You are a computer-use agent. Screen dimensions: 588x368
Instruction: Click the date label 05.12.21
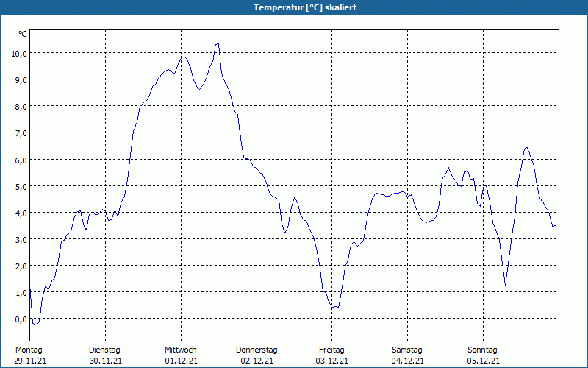483,361
